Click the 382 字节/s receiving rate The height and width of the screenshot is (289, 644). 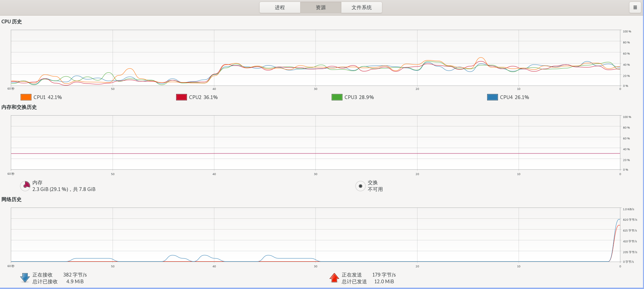tap(75, 275)
